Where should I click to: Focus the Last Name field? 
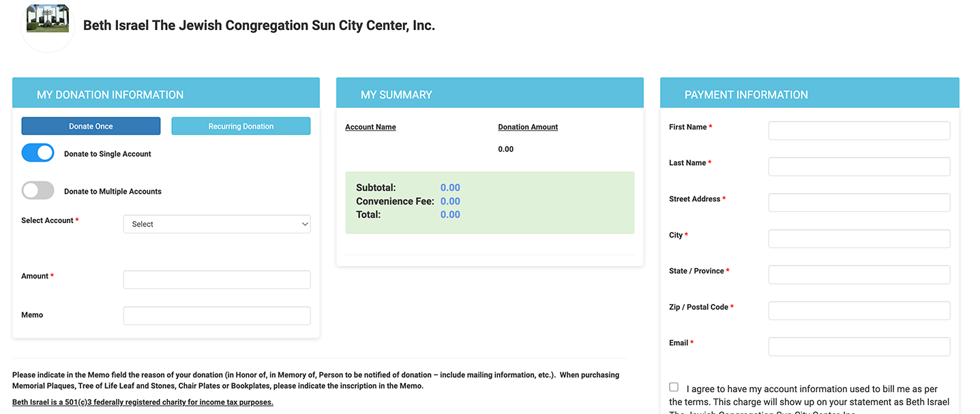859,167
